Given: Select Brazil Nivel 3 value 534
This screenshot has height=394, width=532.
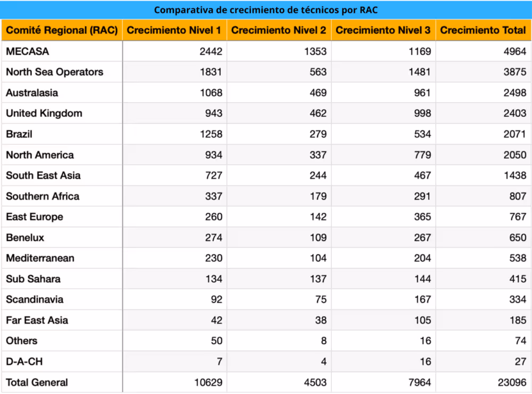Looking at the screenshot, I should pyautogui.click(x=422, y=134).
